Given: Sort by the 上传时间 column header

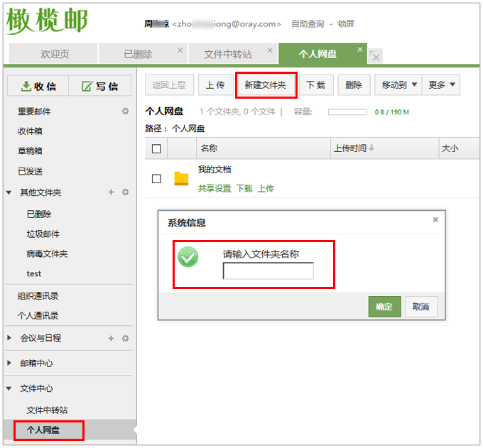Looking at the screenshot, I should click(x=354, y=148).
